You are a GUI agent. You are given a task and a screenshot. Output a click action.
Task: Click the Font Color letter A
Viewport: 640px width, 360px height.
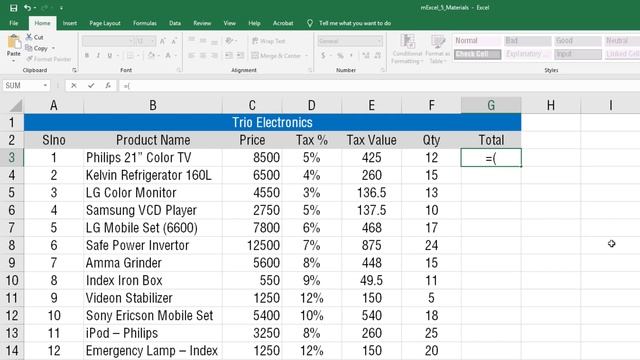point(168,56)
